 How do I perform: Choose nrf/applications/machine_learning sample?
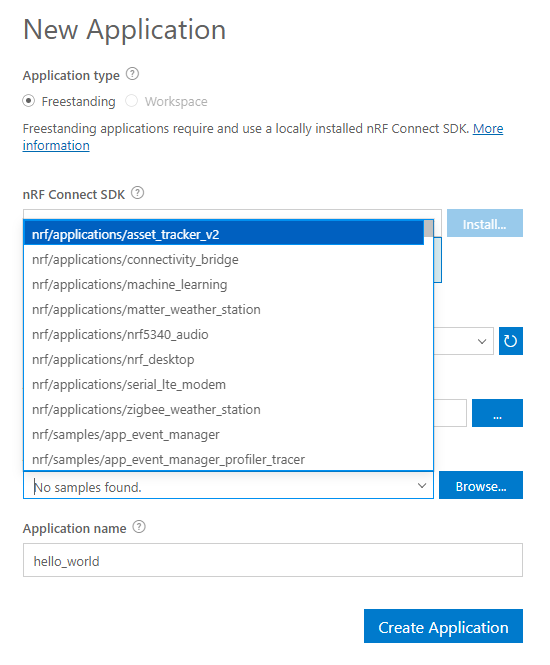(x=224, y=284)
